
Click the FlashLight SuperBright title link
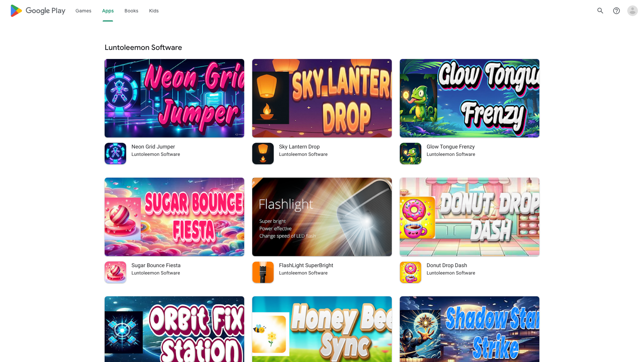(306, 265)
